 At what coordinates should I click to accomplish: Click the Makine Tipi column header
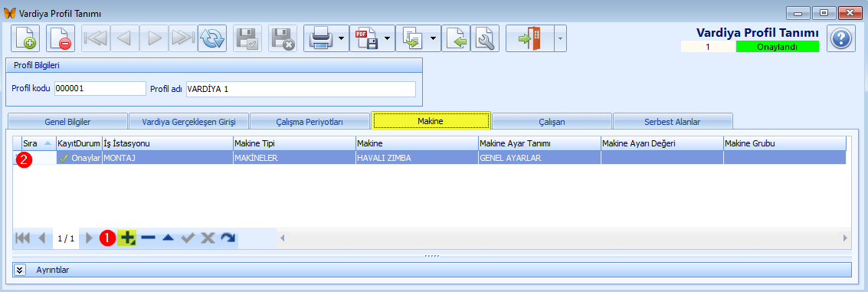pyautogui.click(x=294, y=143)
